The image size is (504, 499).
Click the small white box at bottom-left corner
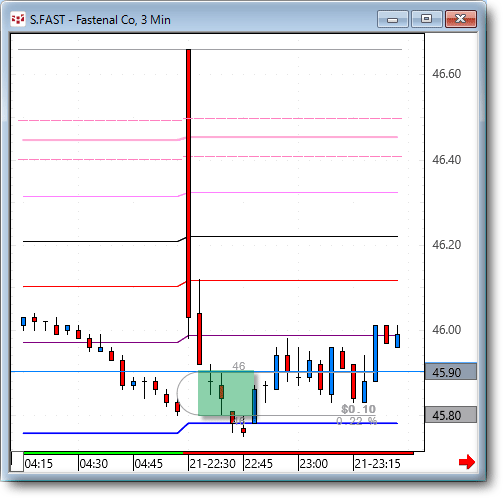pyautogui.click(x=17, y=461)
